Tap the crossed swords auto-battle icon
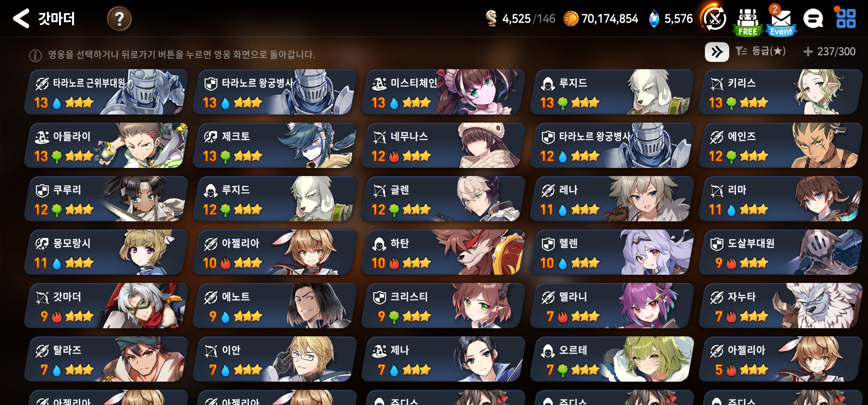Viewport: 868px width, 405px height. tap(714, 19)
